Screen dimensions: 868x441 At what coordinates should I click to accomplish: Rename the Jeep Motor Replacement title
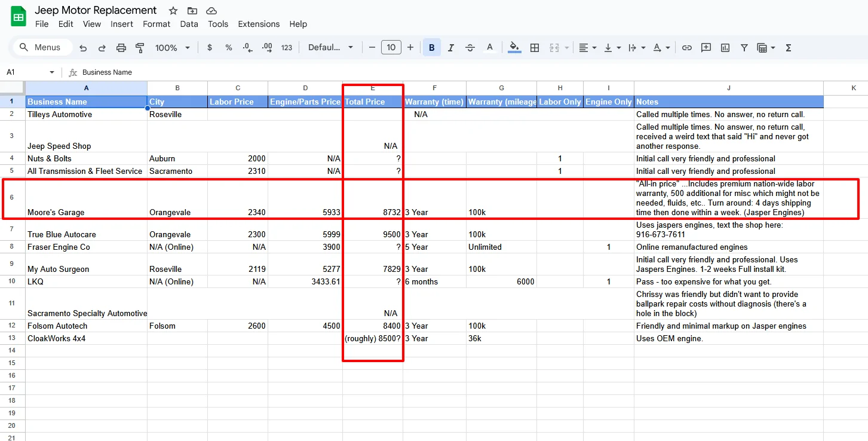tap(96, 10)
